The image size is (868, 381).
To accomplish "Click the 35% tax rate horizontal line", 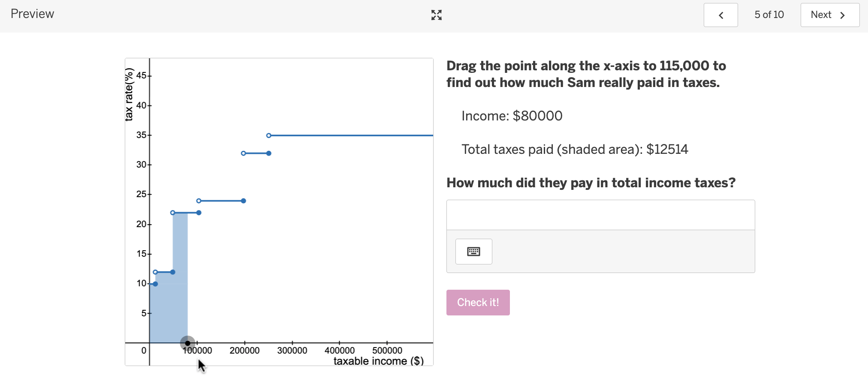I will (x=352, y=135).
